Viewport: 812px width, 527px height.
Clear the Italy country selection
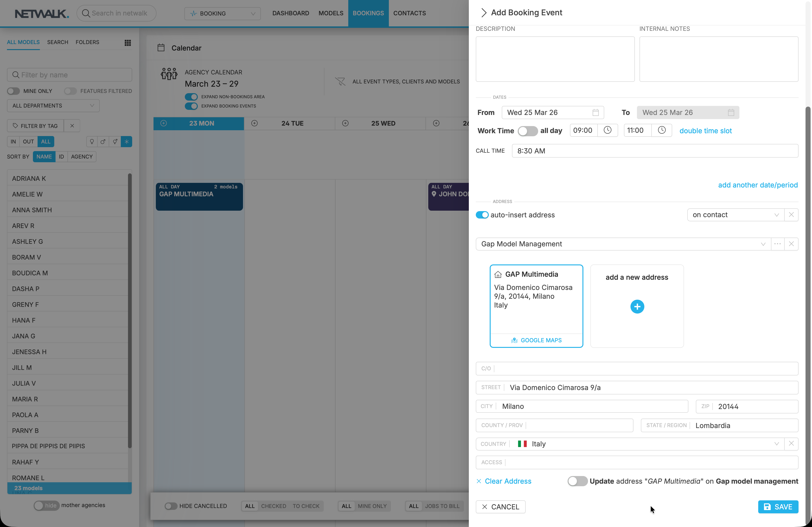pos(791,443)
